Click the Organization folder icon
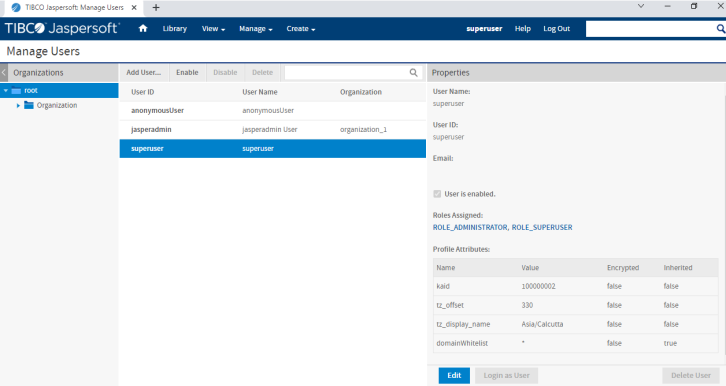The height and width of the screenshot is (386, 726). 29,105
